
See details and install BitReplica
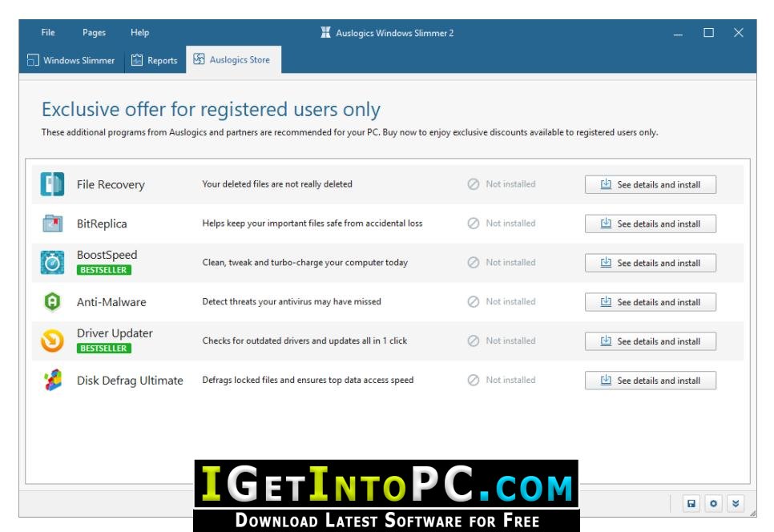(650, 224)
